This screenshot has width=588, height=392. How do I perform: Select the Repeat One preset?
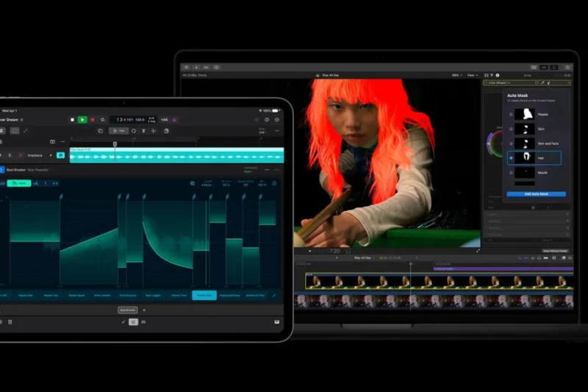pos(26,295)
